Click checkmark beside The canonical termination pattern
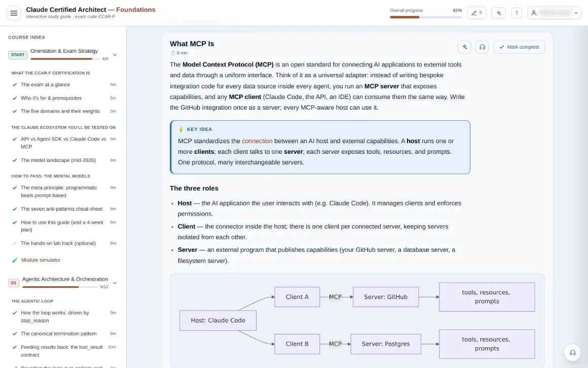This screenshot has width=588, height=368. coord(15,333)
